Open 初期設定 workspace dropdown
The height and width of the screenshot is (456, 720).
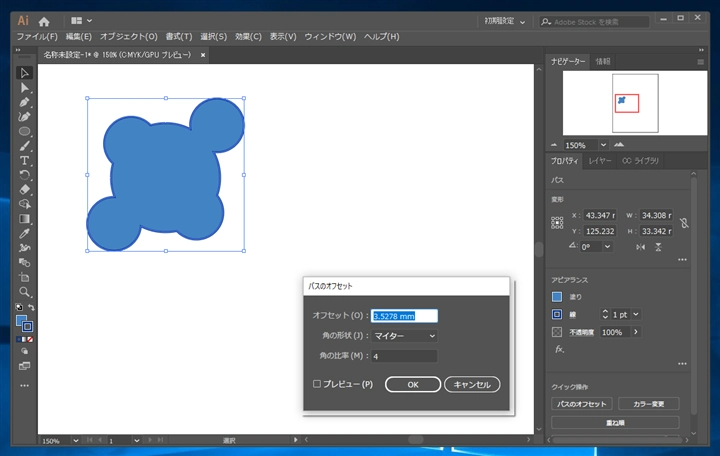tap(505, 21)
